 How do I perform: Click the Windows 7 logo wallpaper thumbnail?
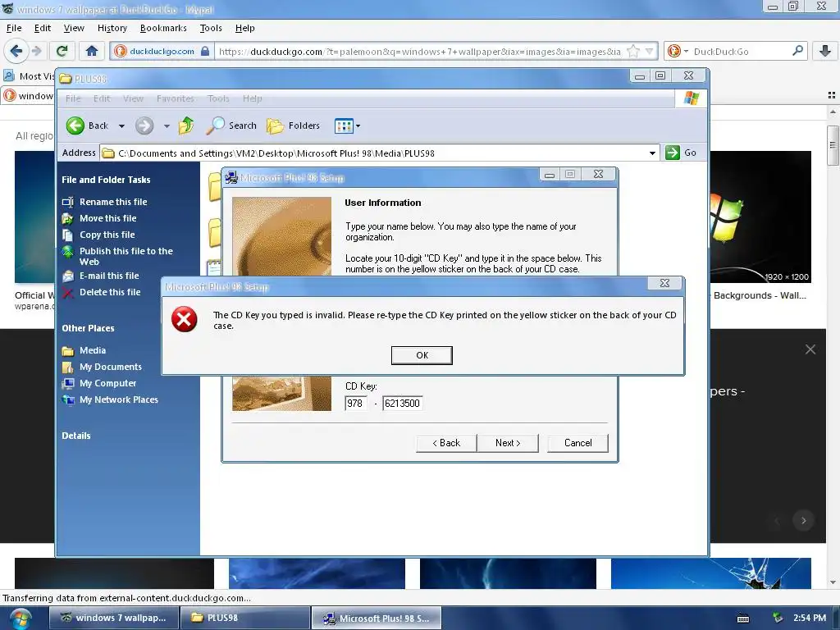click(760, 217)
